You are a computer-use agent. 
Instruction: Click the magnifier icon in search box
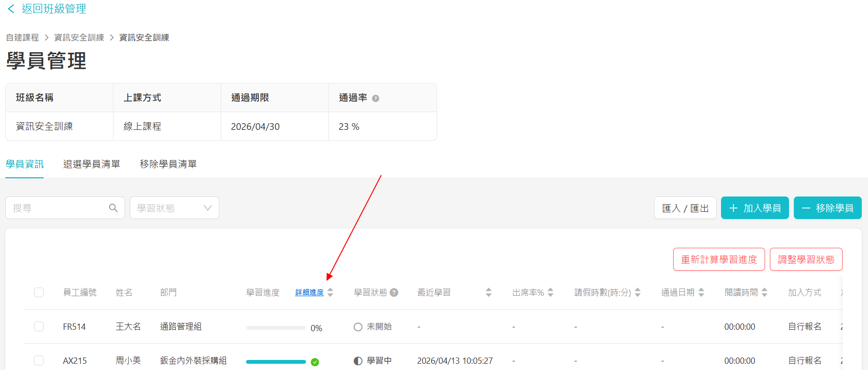point(113,208)
